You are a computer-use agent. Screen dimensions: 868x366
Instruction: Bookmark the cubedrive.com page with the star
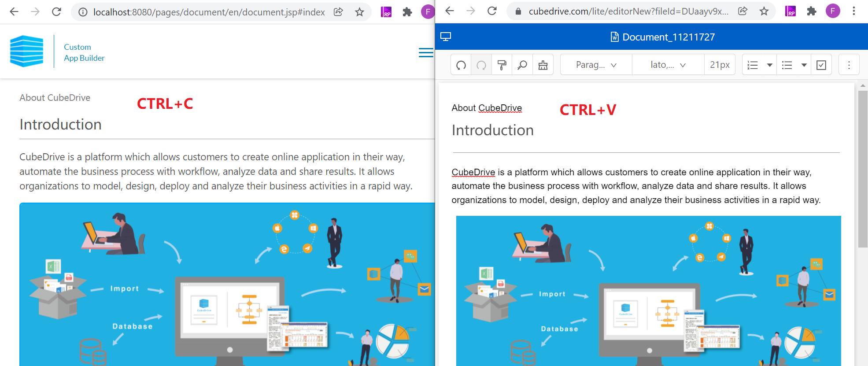[x=764, y=11]
